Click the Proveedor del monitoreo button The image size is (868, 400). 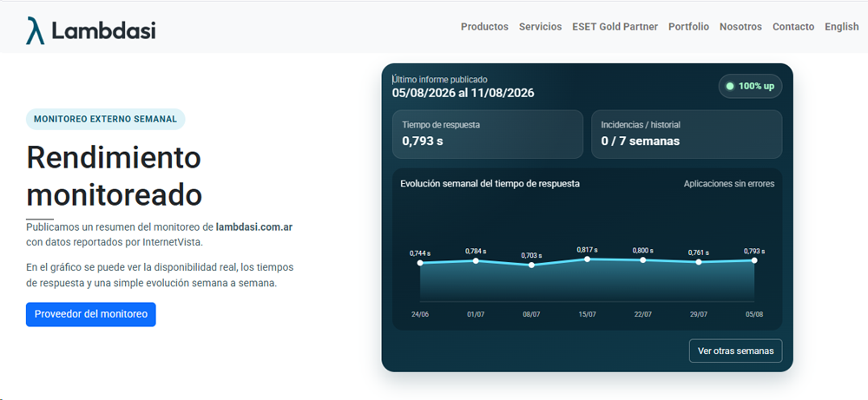[91, 314]
